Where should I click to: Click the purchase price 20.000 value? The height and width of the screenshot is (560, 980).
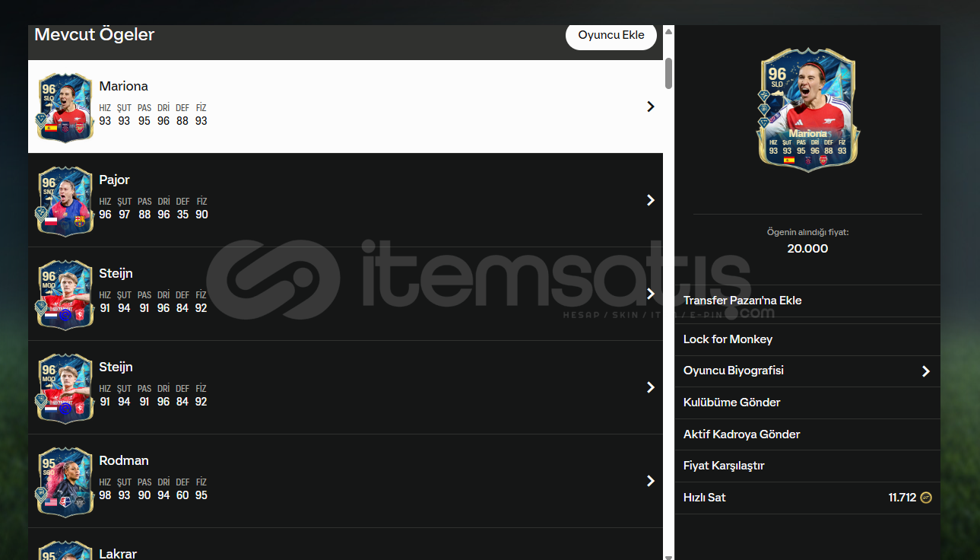[807, 249]
